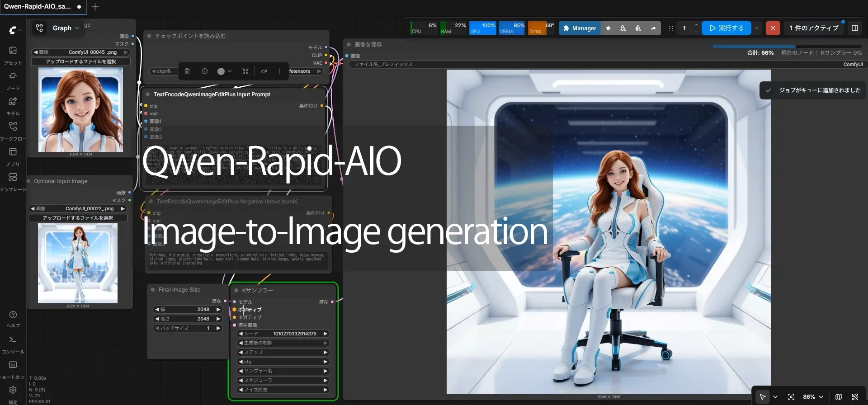The image size is (868, 405).
Task: Click the red cancel execution button
Action: point(773,28)
